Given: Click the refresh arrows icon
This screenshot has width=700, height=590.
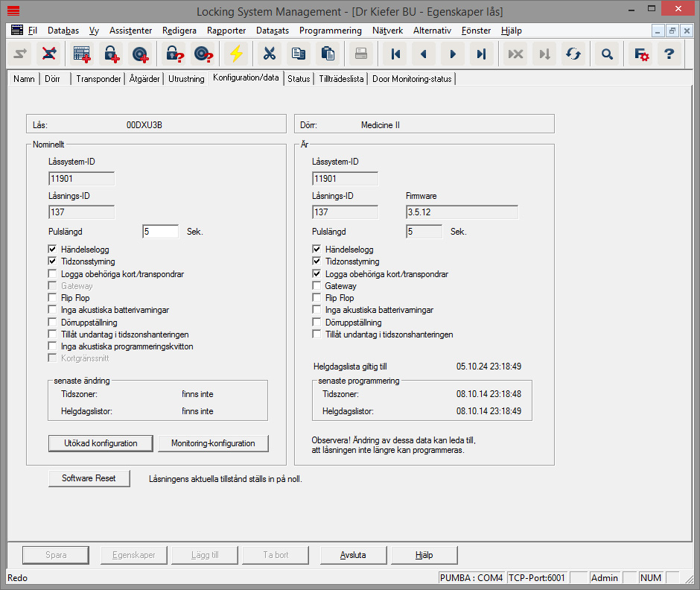Looking at the screenshot, I should [x=573, y=54].
